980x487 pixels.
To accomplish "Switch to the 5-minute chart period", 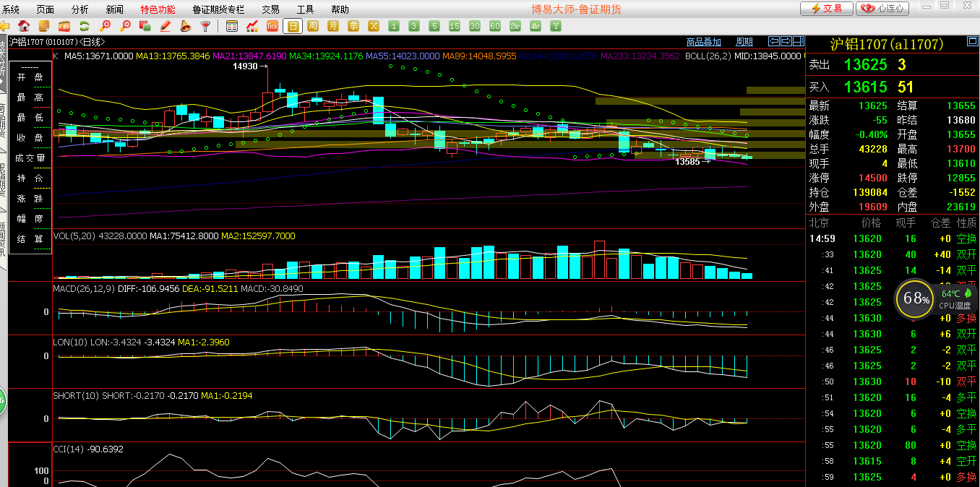I will point(434,26).
